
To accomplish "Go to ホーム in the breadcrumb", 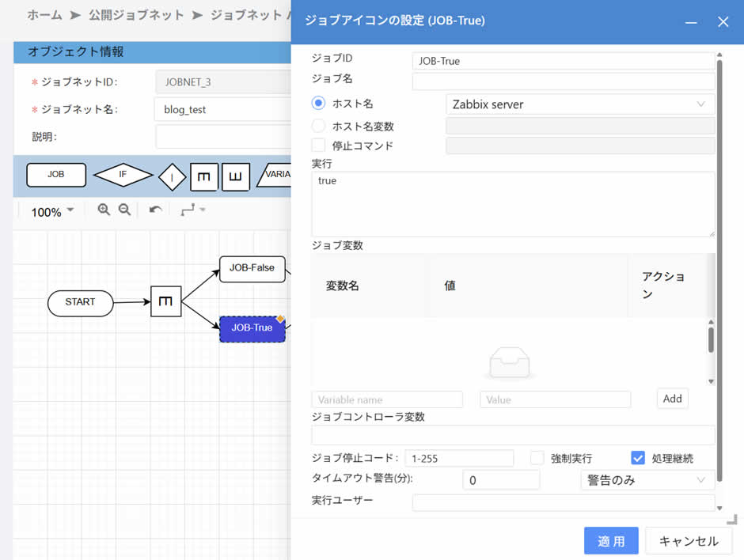I will tap(44, 15).
